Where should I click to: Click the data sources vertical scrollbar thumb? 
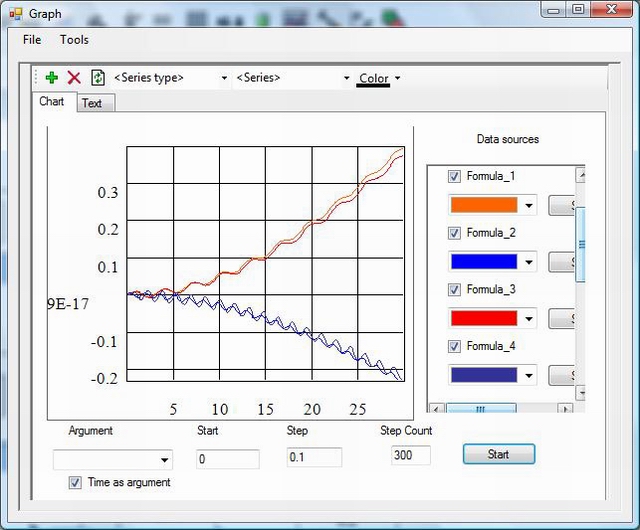pyautogui.click(x=580, y=245)
